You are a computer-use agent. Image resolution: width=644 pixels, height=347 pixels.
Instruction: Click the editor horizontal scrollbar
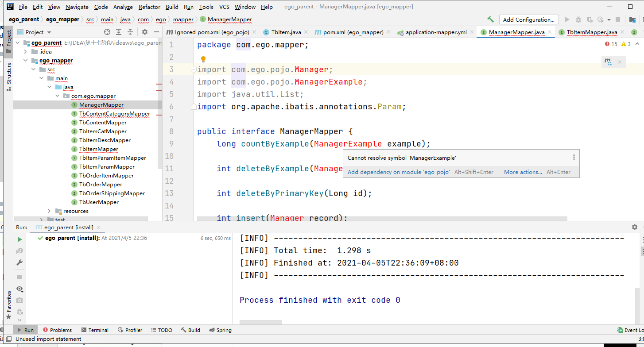382,219
